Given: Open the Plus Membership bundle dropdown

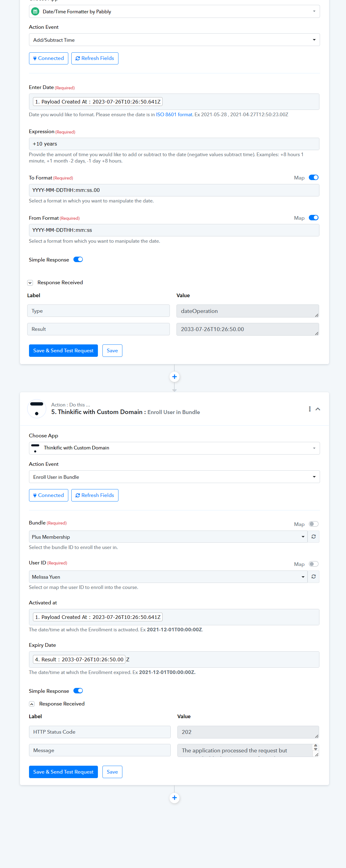Looking at the screenshot, I should 168,537.
